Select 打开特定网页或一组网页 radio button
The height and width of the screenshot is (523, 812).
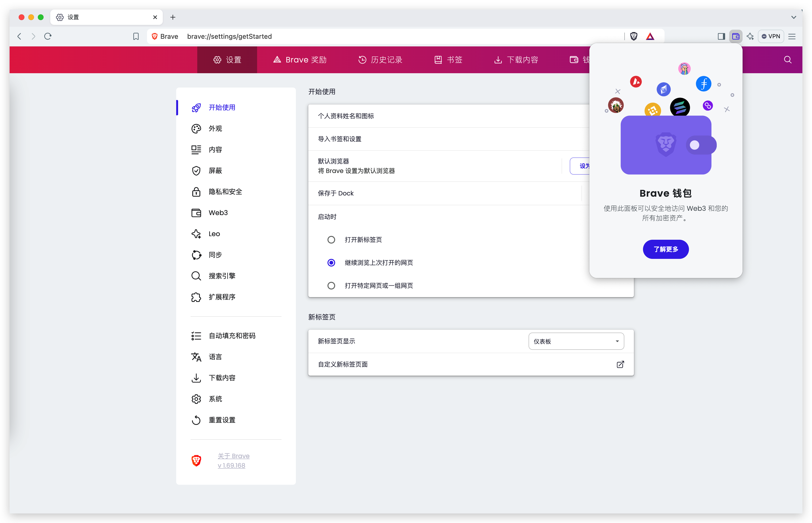pos(331,286)
